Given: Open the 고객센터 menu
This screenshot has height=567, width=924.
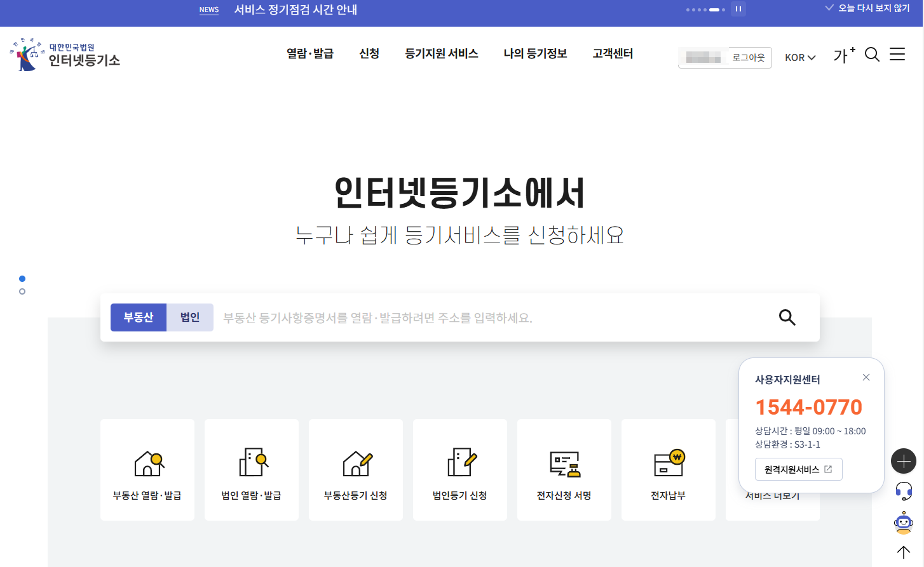Looking at the screenshot, I should (613, 54).
